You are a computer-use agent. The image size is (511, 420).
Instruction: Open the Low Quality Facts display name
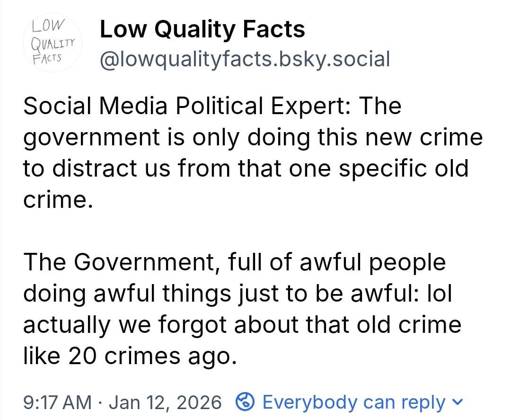pyautogui.click(x=202, y=29)
